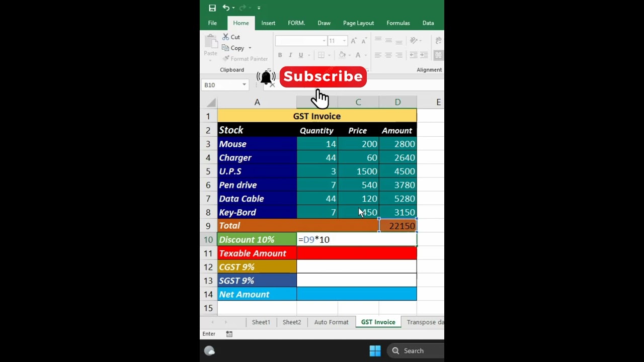Select the Format Painter brush

click(x=226, y=59)
